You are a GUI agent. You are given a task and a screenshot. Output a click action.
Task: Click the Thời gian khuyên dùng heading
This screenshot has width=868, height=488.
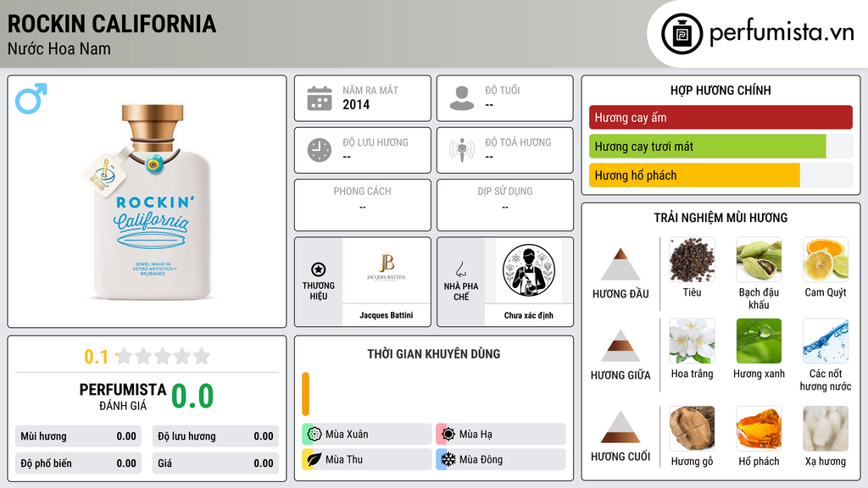(434, 353)
